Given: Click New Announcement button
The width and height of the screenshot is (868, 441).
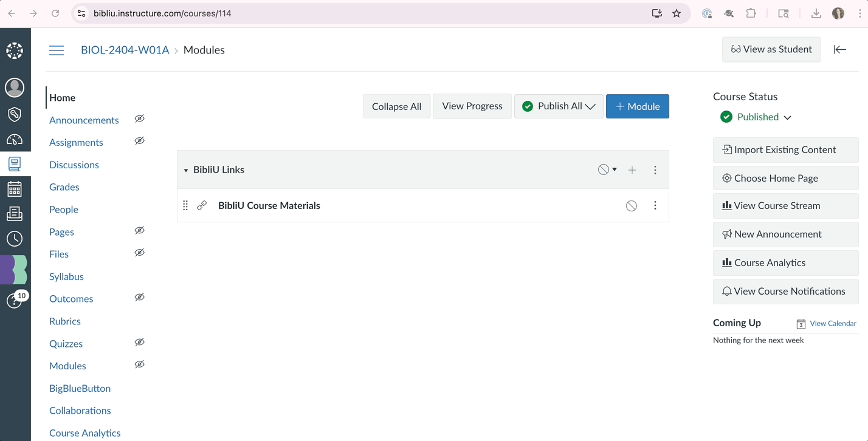Looking at the screenshot, I should tap(785, 234).
